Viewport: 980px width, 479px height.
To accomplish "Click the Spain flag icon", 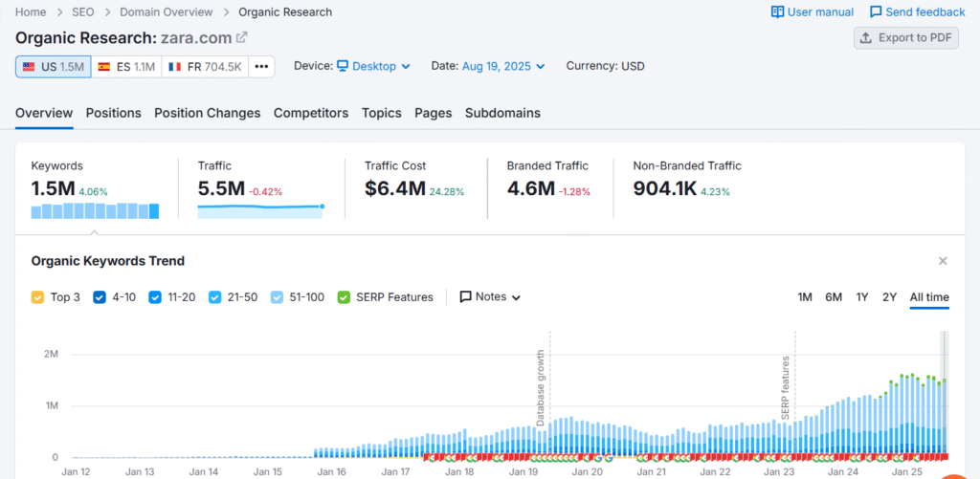I will [x=104, y=67].
